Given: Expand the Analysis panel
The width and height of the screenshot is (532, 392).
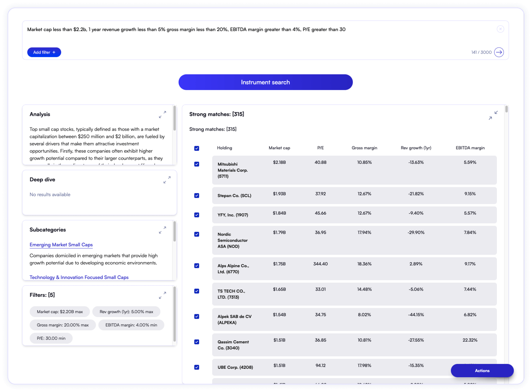Looking at the screenshot, I should tap(162, 114).
